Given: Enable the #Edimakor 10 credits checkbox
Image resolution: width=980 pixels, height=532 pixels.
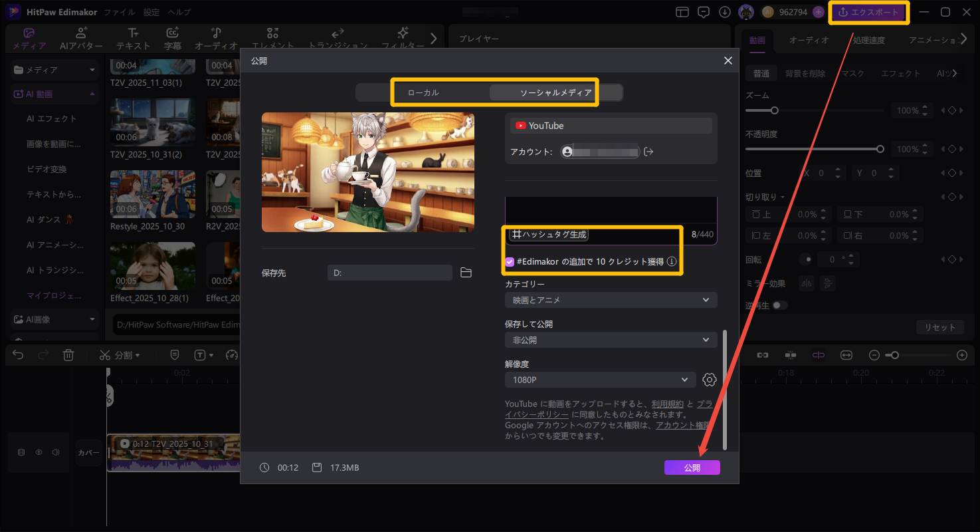Looking at the screenshot, I should (510, 261).
